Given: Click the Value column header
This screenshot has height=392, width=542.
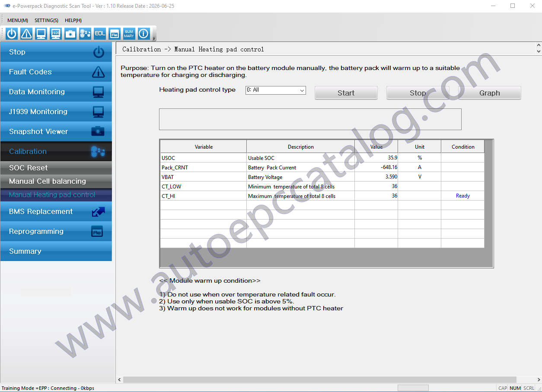Looking at the screenshot, I should 376,147.
